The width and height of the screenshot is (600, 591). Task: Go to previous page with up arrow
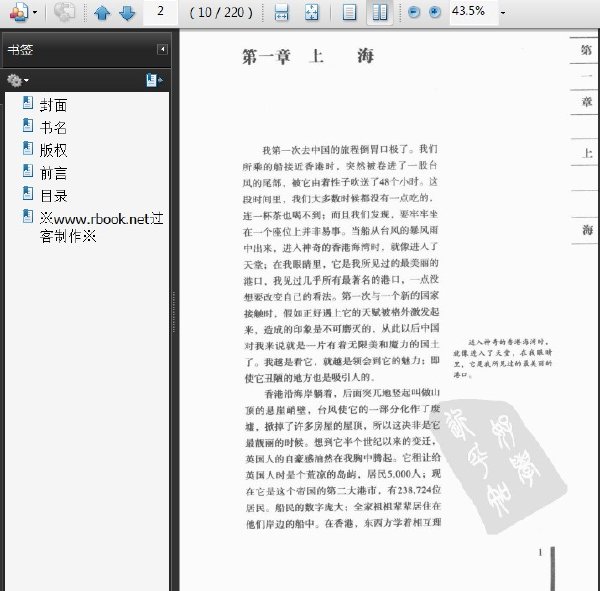(x=102, y=12)
